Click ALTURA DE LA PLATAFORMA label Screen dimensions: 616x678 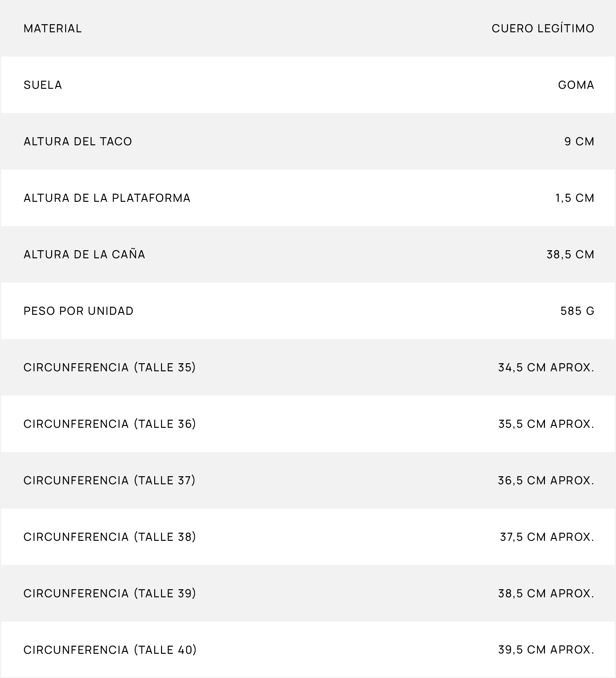(107, 198)
